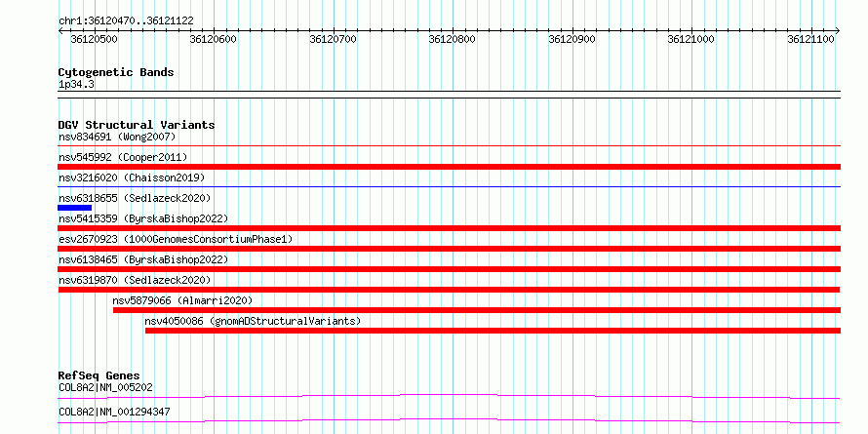Click the red bar under nsv545992
Screen dimensions: 868x434
pyautogui.click(x=449, y=167)
